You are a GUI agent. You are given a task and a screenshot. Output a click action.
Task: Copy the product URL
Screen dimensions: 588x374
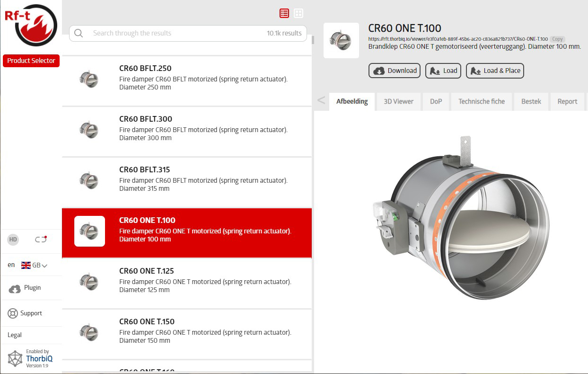pos(557,39)
